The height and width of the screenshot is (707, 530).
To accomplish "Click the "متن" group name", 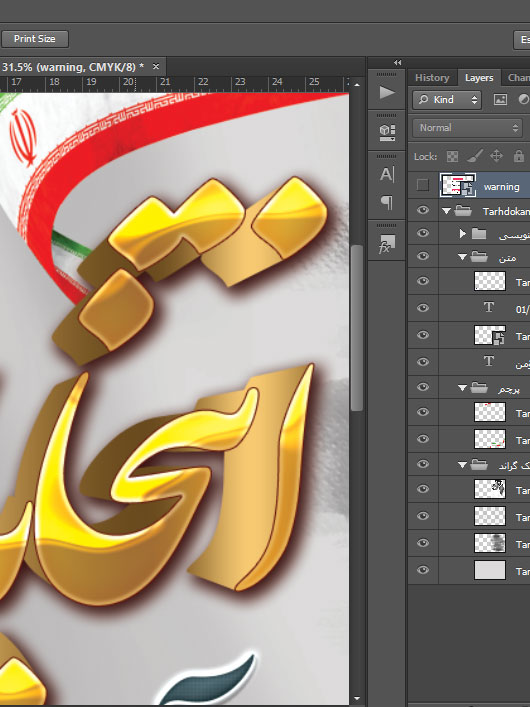I will (507, 257).
